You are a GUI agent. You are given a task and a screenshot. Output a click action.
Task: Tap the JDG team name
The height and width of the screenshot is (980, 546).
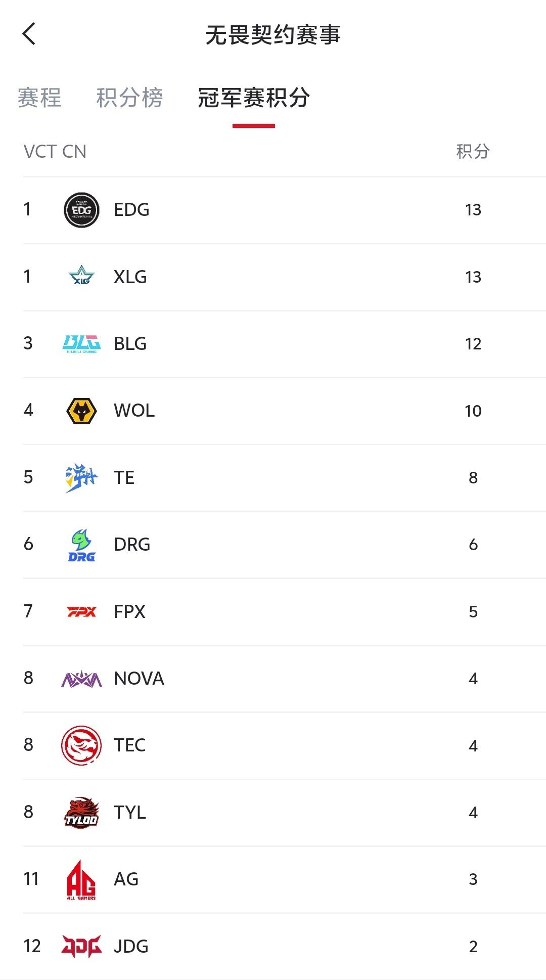(131, 946)
